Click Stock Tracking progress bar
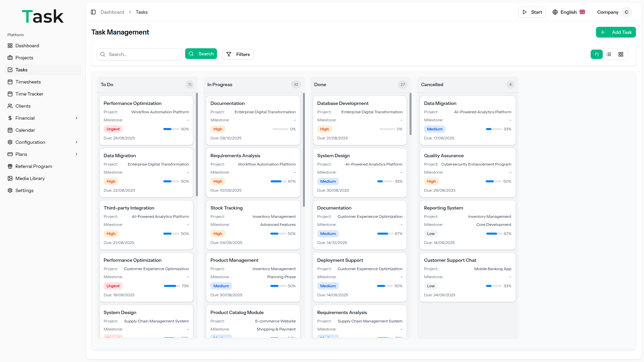The height and width of the screenshot is (362, 644). click(x=278, y=234)
